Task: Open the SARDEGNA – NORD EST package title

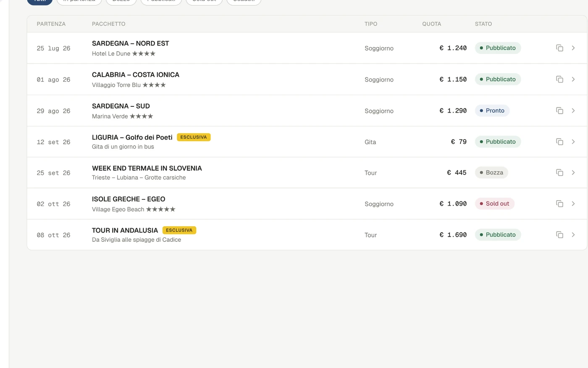Action: pyautogui.click(x=131, y=43)
